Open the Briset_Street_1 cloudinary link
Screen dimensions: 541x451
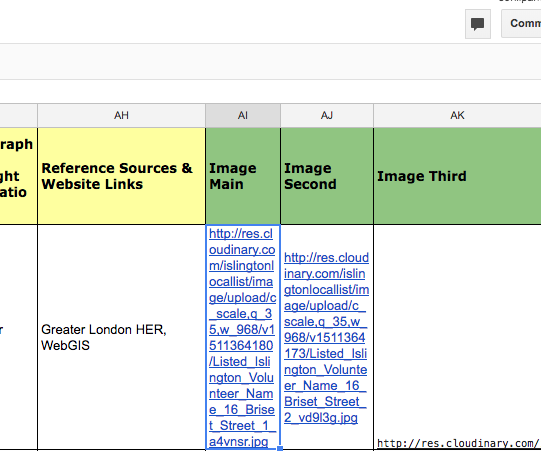pyautogui.click(x=242, y=337)
